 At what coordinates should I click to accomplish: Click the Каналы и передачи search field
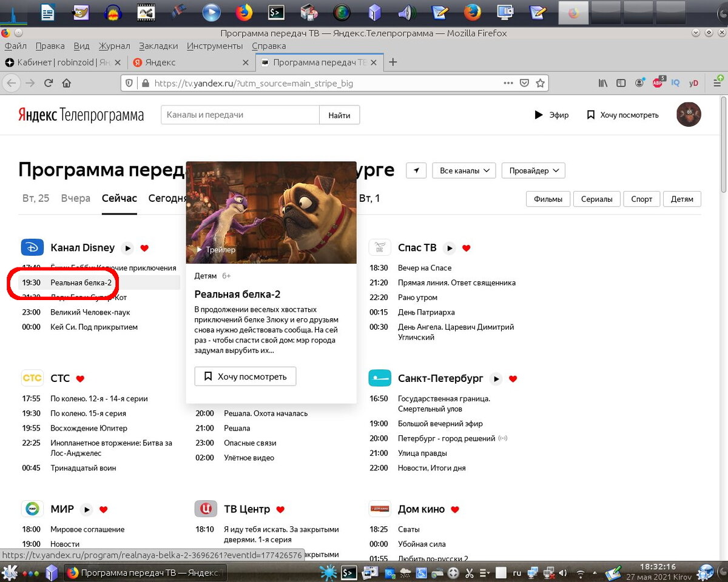point(240,115)
